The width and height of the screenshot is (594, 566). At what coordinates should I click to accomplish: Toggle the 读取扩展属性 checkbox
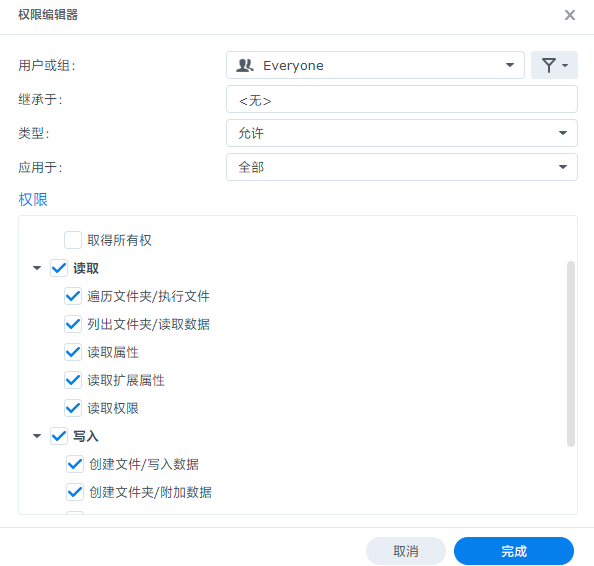click(73, 380)
